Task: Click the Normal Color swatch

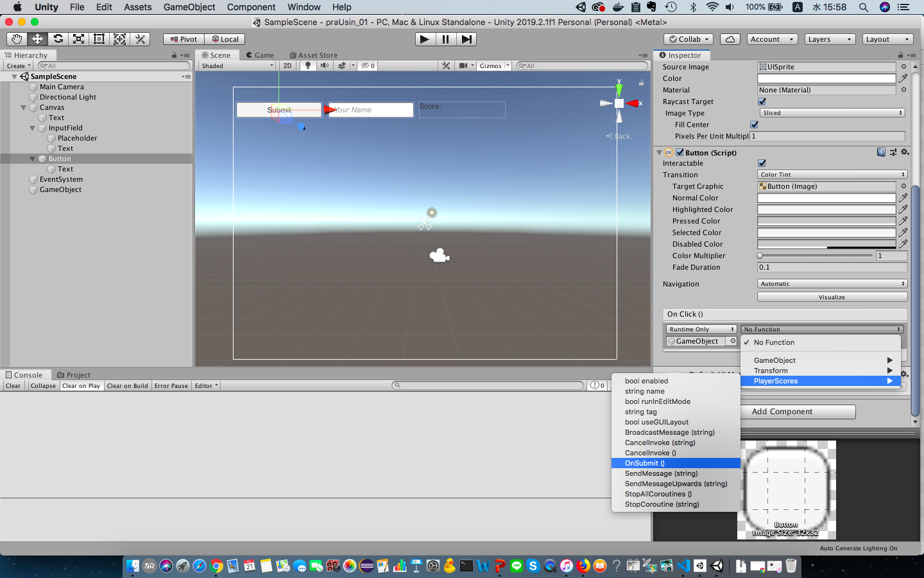Action: coord(826,198)
